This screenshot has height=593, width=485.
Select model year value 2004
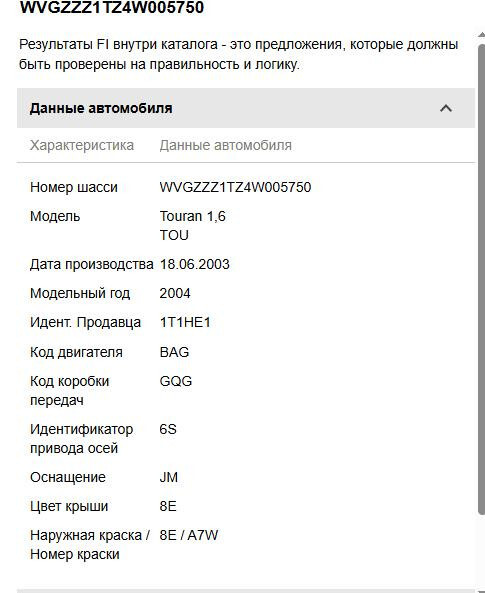click(x=175, y=293)
